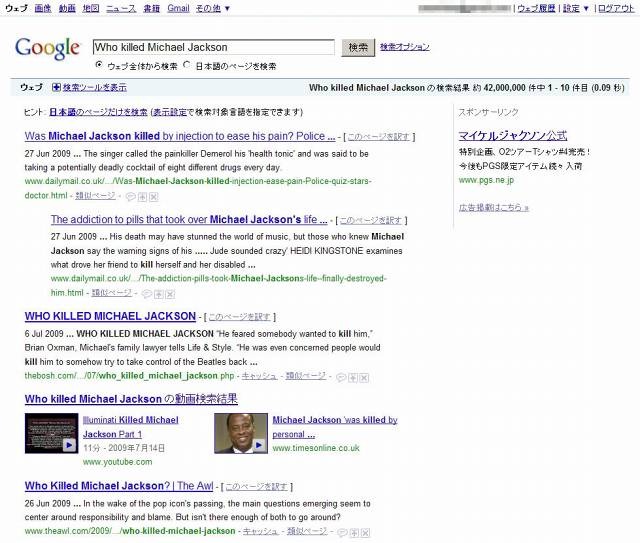Open the 設定 dropdown menu
Image resolution: width=640 pixels, height=543 pixels.
(576, 8)
